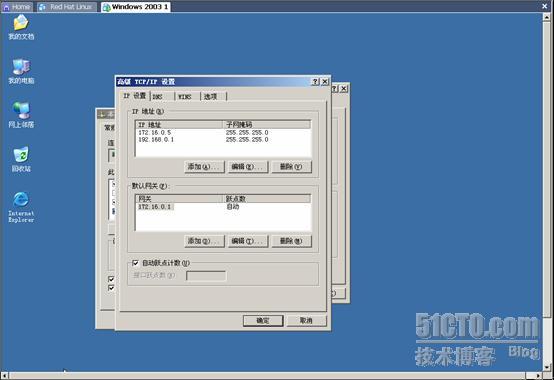Open the DNS tab
This screenshot has width=554, height=380.
tap(162, 96)
